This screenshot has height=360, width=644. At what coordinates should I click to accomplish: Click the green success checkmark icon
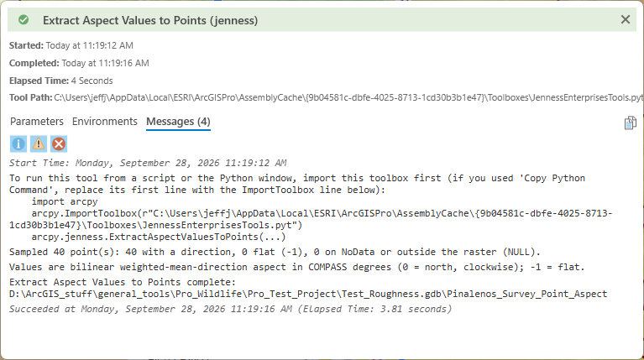pyautogui.click(x=24, y=19)
